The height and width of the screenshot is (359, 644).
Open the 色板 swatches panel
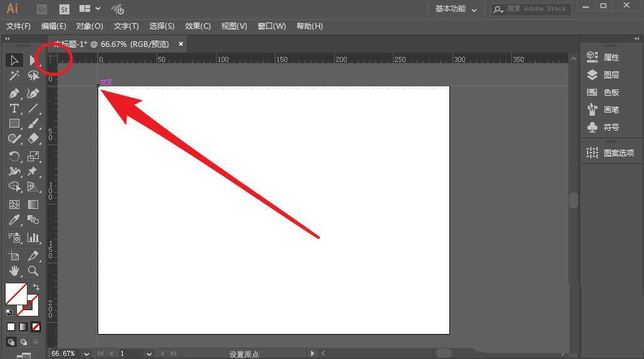coord(611,93)
